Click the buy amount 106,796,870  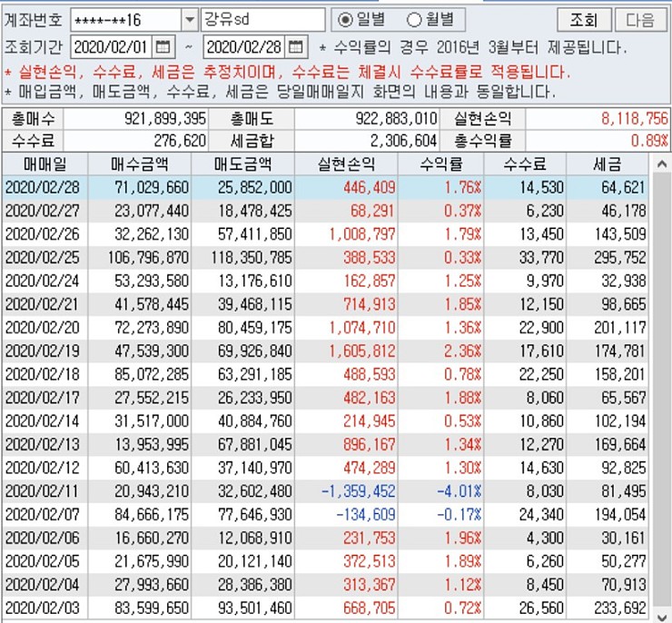148,258
